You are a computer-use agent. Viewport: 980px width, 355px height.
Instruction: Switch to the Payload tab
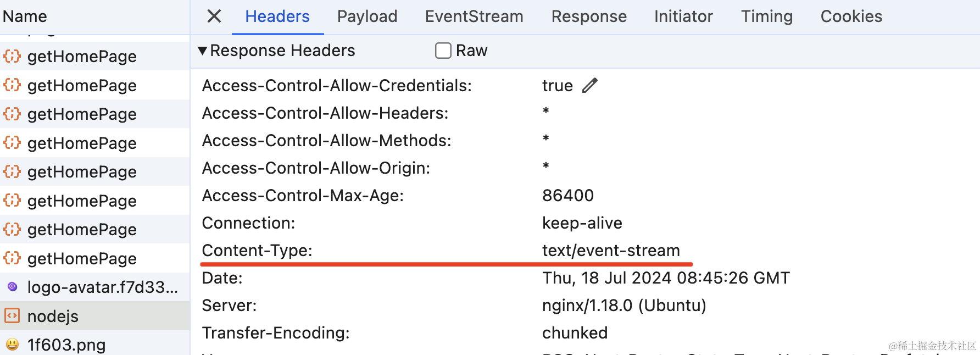[x=367, y=16]
